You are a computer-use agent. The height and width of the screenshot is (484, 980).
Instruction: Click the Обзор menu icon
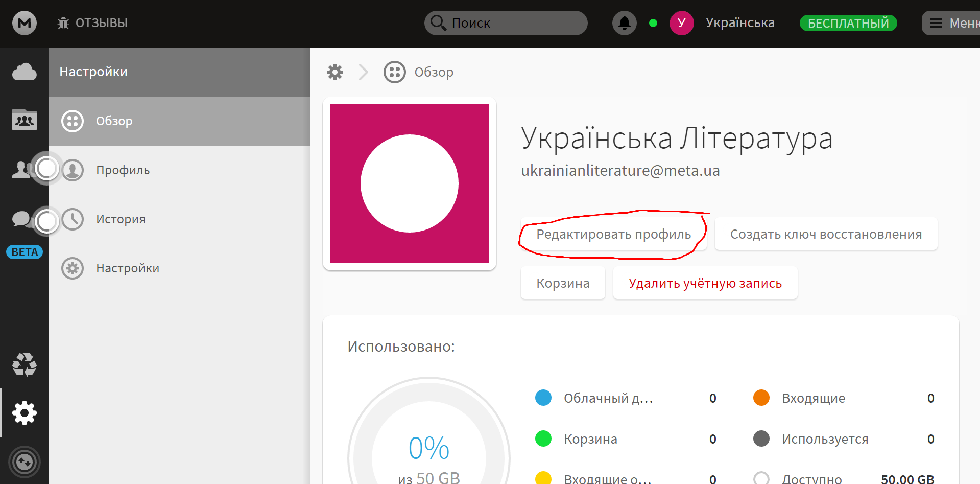click(73, 121)
